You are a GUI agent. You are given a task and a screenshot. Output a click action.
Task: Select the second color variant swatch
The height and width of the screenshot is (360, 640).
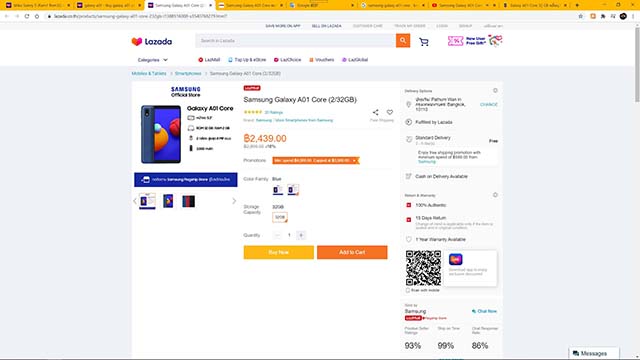293,190
